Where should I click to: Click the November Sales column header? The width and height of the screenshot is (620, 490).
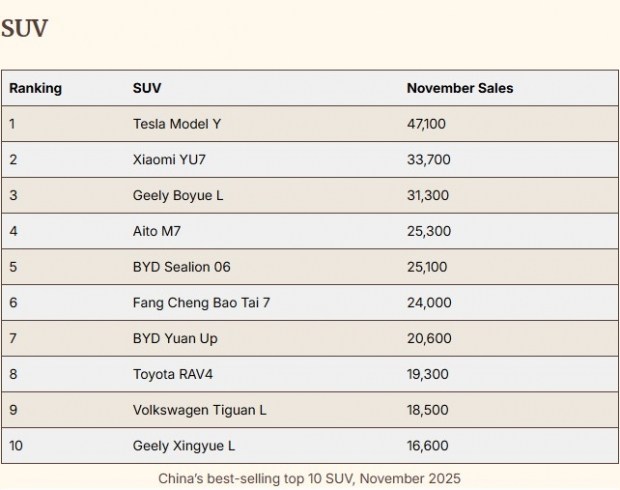point(459,88)
